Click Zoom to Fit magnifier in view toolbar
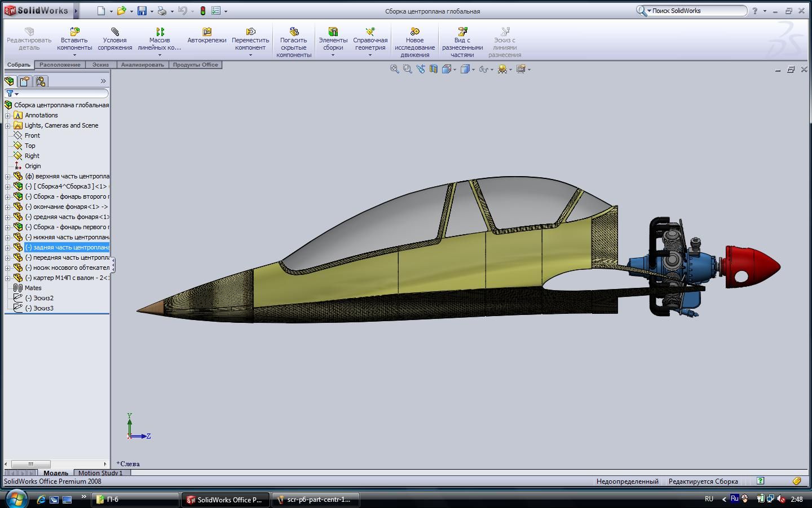The width and height of the screenshot is (812, 508). 395,69
